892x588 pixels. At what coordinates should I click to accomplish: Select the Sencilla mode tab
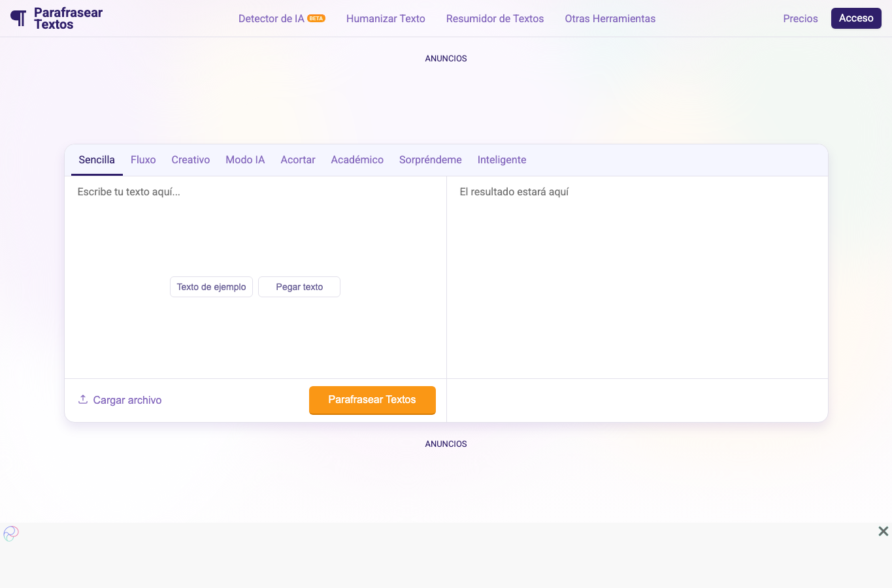(x=97, y=160)
